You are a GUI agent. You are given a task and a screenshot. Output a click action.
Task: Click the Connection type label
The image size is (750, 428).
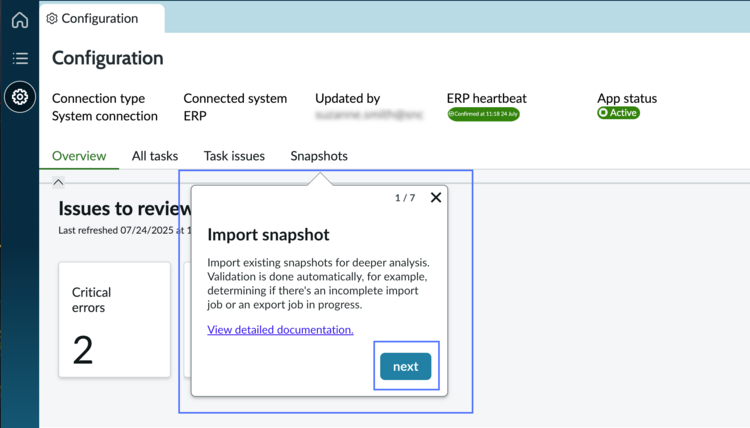tap(99, 99)
